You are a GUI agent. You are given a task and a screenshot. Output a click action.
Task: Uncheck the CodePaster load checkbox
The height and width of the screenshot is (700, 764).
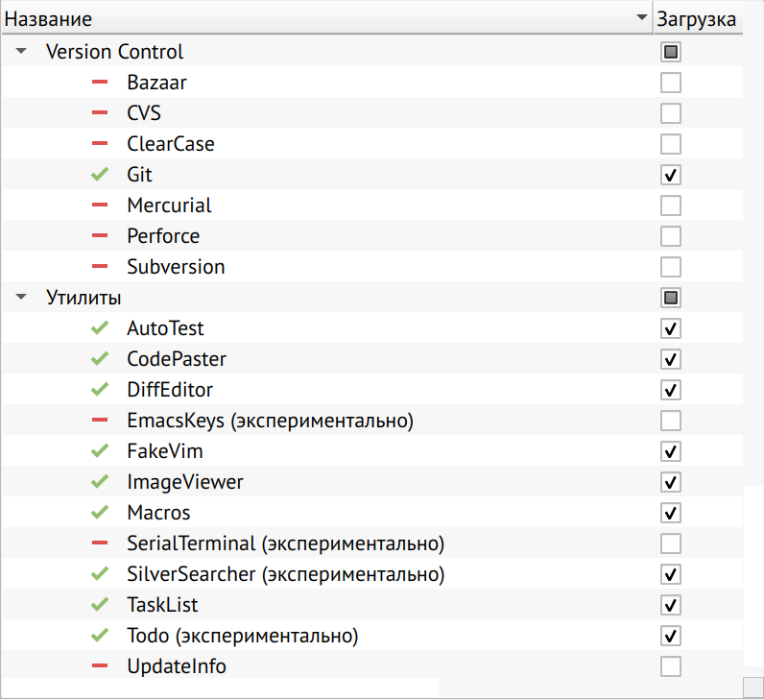pos(671,359)
